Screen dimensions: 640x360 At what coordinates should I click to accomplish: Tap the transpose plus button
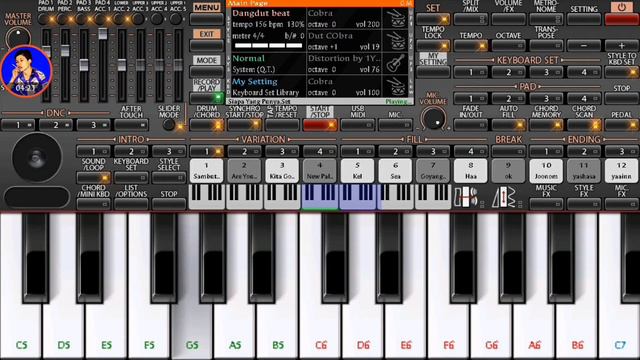[621, 45]
